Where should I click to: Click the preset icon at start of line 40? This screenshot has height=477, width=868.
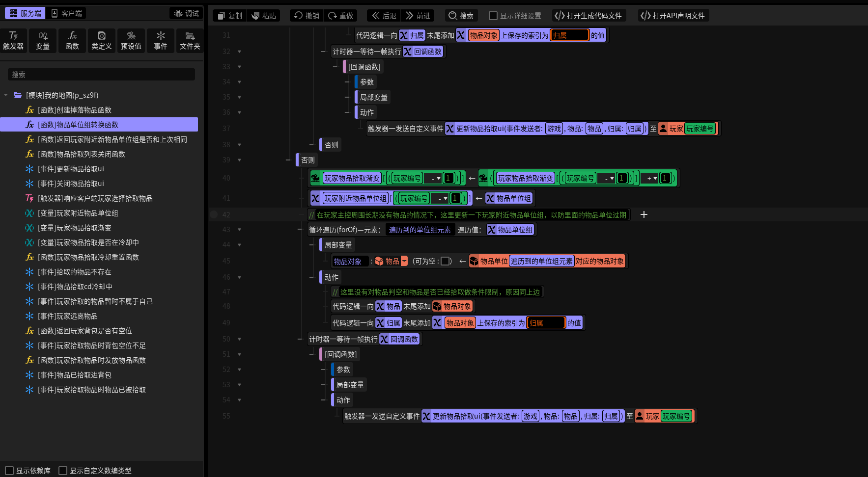point(316,178)
